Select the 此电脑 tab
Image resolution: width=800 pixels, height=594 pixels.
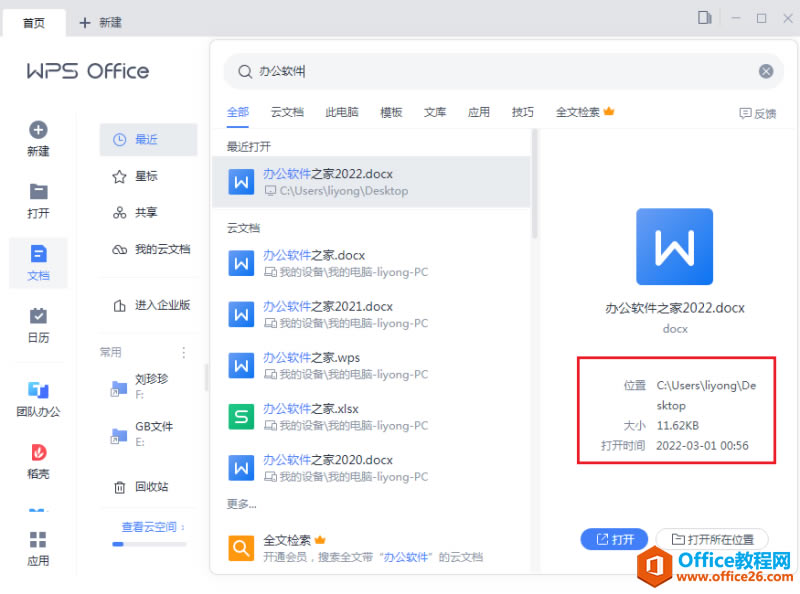pos(342,112)
